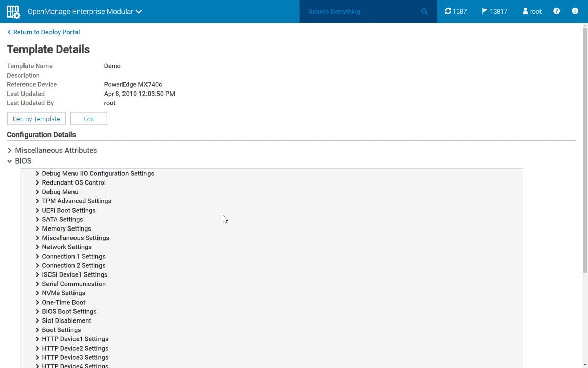Expand Connection 1 Settings

(70, 257)
